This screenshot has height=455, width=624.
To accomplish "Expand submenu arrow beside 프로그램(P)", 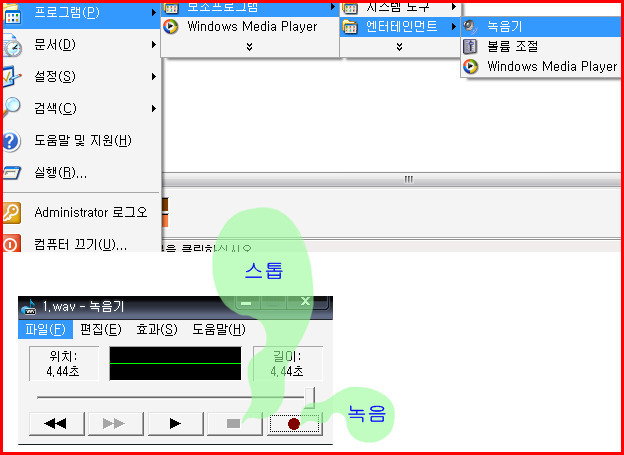I will tap(154, 13).
